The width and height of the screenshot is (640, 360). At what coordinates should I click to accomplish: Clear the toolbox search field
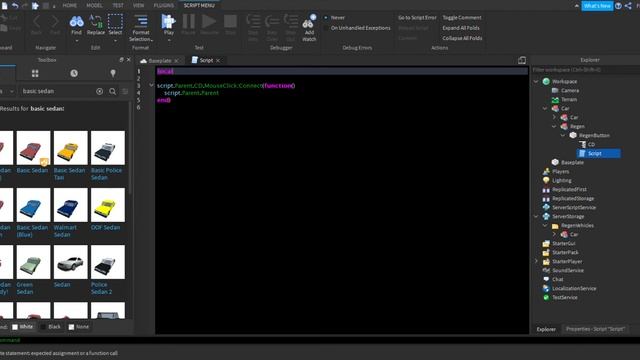point(99,91)
